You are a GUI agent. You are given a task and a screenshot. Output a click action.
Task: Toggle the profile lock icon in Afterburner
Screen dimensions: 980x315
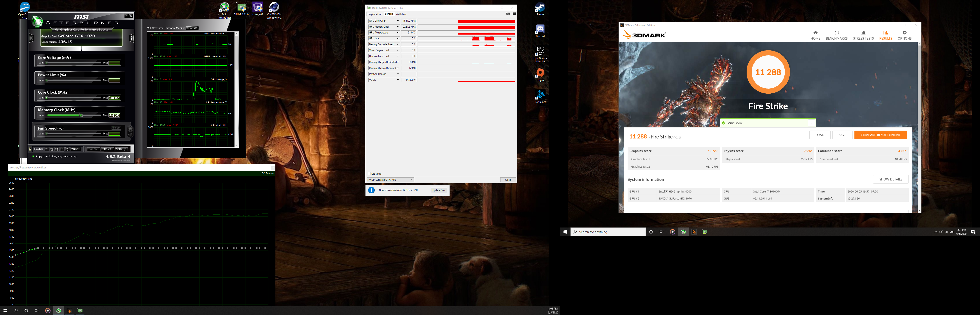click(30, 149)
